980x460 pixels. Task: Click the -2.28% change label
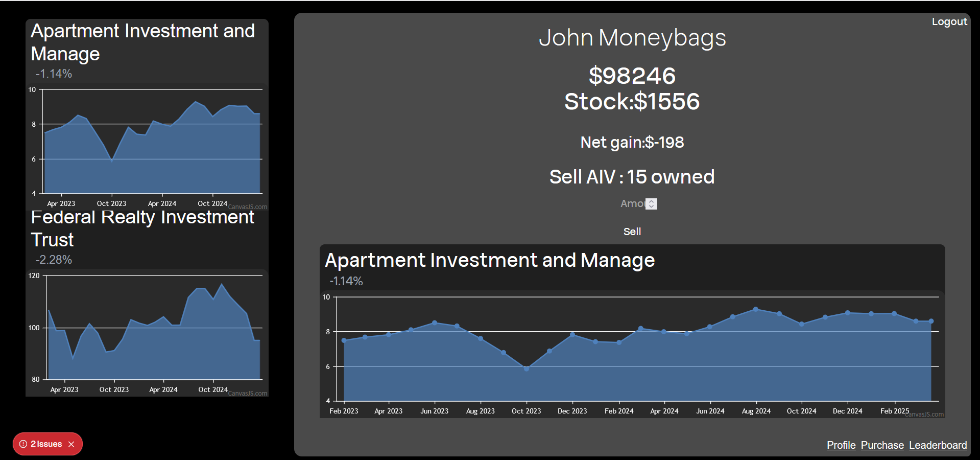(54, 260)
